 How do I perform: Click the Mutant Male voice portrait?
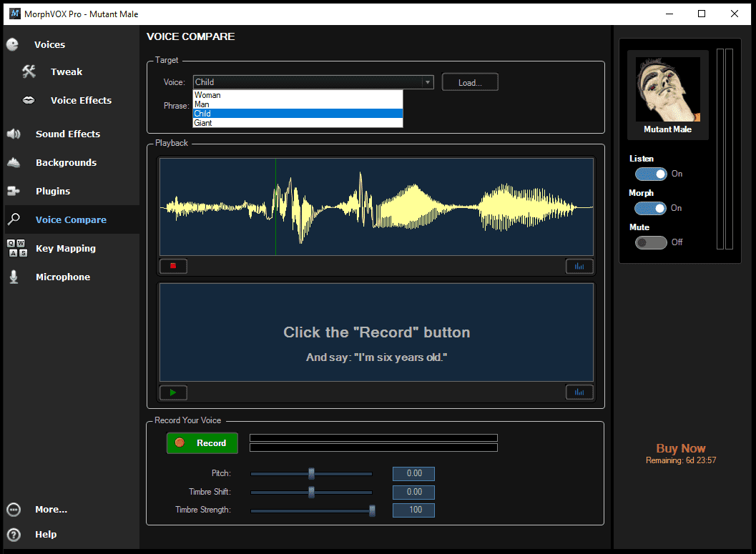coord(668,89)
